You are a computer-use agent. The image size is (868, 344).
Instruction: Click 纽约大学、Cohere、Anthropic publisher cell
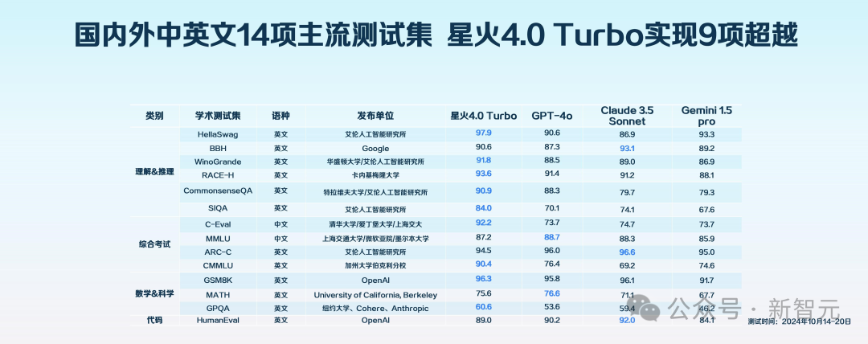[x=375, y=308]
